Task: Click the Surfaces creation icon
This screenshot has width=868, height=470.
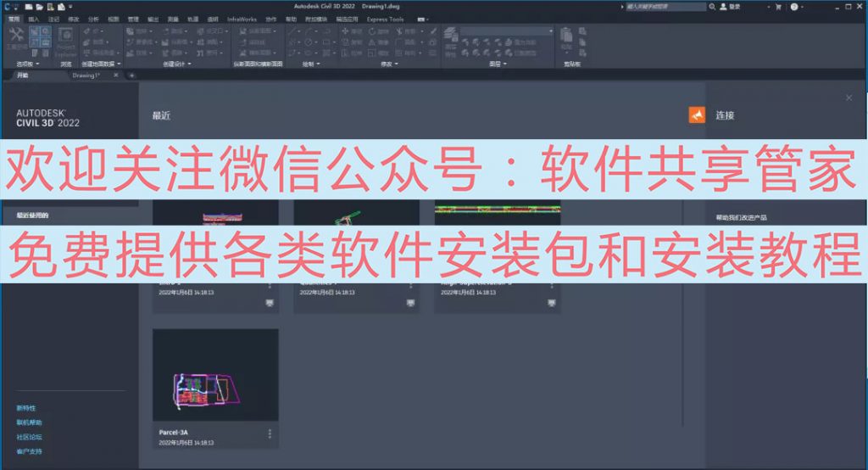Action: coord(86,42)
